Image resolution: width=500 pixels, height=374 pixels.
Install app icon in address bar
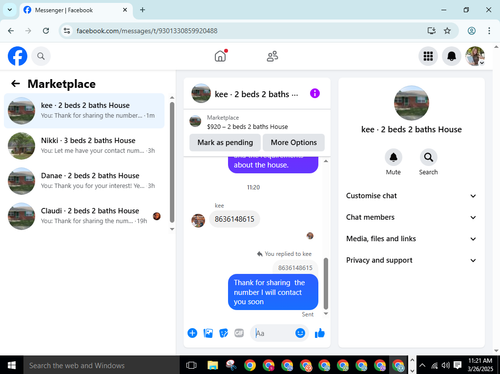pyautogui.click(x=431, y=31)
